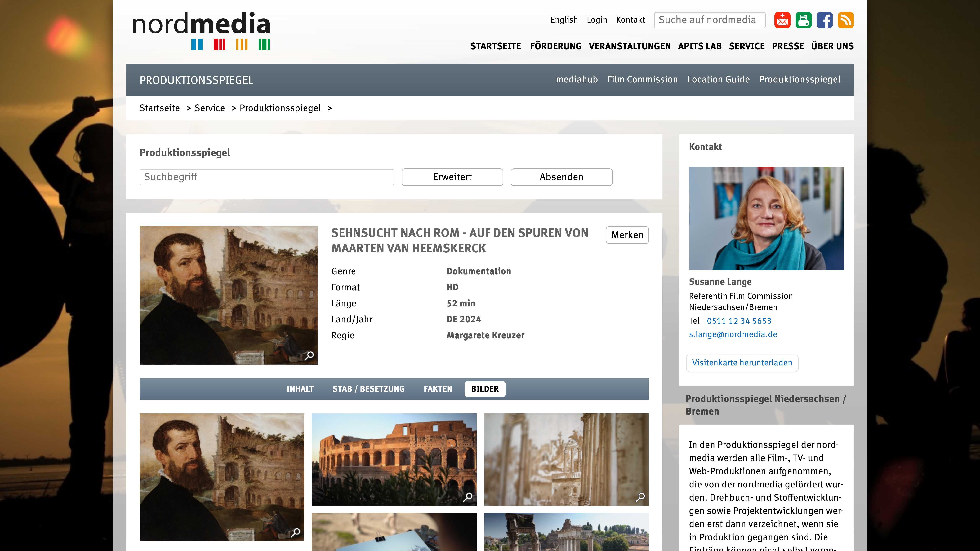Click the '52 min' Länge value
Image resolution: width=980 pixels, height=551 pixels.
[461, 303]
